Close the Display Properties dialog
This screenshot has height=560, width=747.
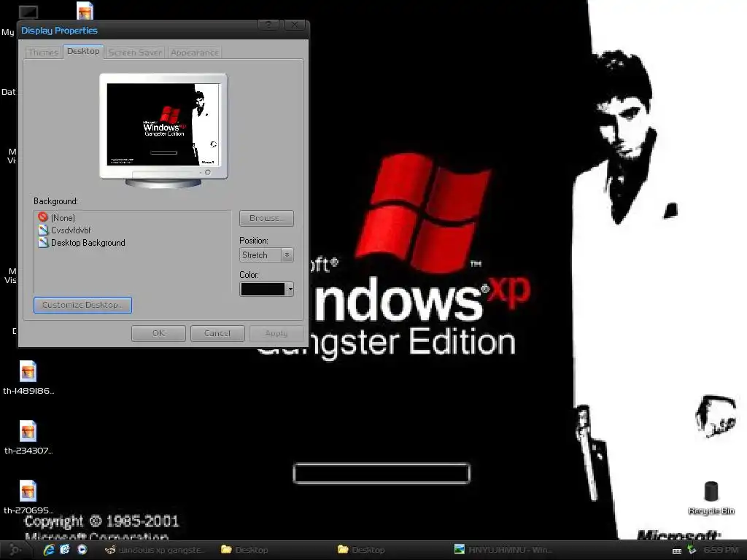tap(295, 26)
